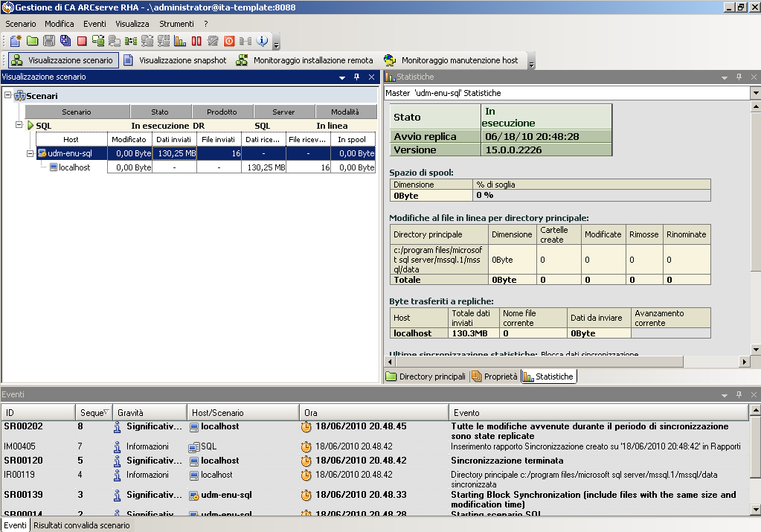Viewport: 761px width, 532px height.
Task: Open the Visualizza menu
Action: coord(132,24)
